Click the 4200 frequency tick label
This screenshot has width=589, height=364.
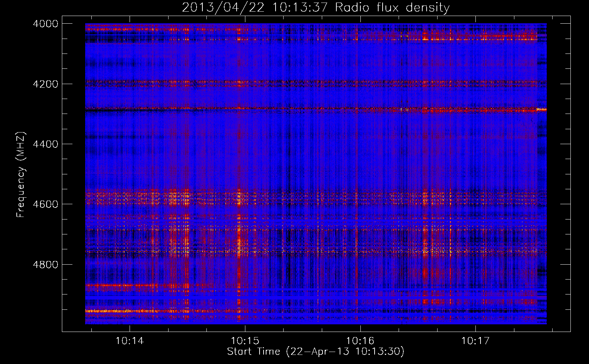[45, 84]
